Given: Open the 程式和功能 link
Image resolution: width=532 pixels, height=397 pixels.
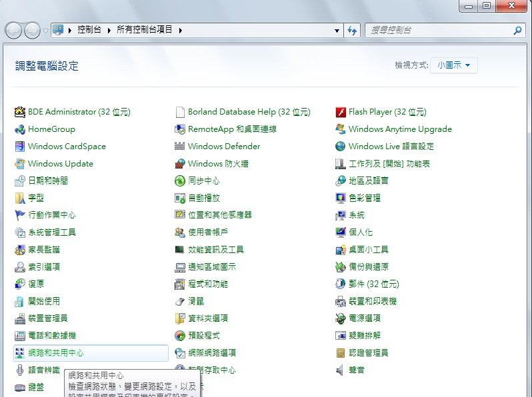Looking at the screenshot, I should [208, 284].
